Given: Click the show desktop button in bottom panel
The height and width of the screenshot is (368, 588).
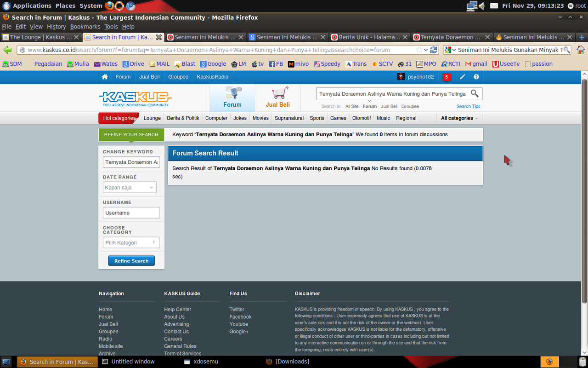Looking at the screenshot, I should tap(6, 362).
